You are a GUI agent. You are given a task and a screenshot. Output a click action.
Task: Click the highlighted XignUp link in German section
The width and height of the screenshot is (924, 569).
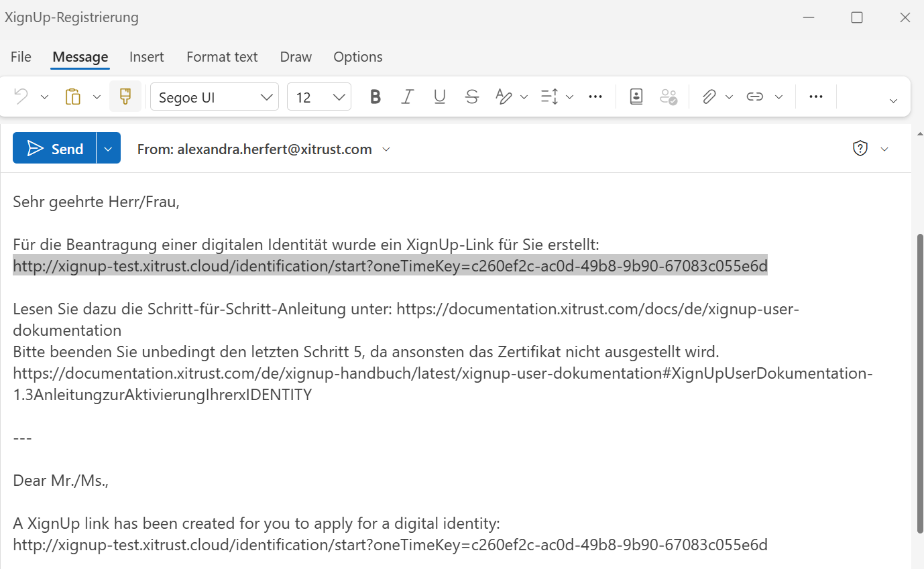click(390, 266)
